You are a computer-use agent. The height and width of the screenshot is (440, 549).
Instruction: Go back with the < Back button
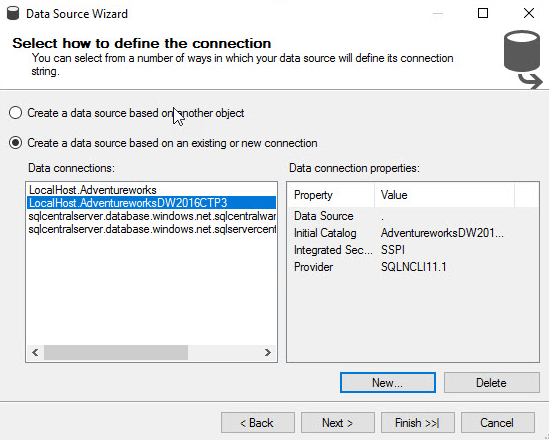click(258, 422)
